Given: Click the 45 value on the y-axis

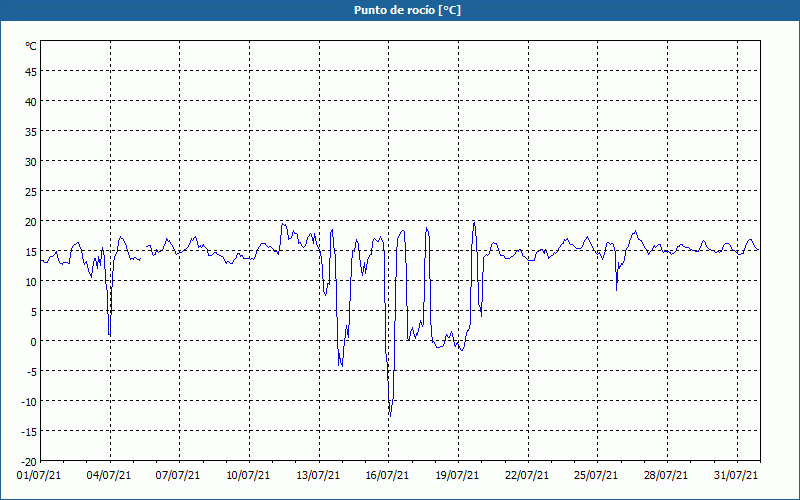Looking at the screenshot, I should pyautogui.click(x=31, y=71).
